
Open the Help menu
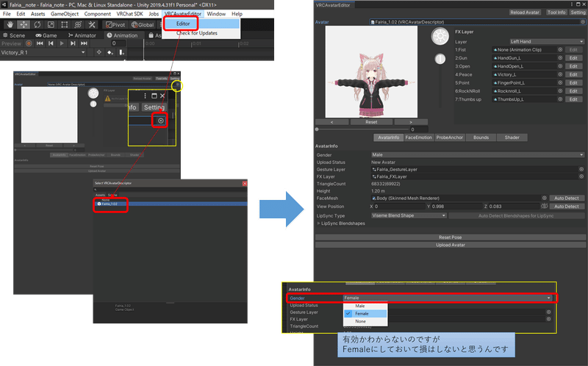coord(237,14)
